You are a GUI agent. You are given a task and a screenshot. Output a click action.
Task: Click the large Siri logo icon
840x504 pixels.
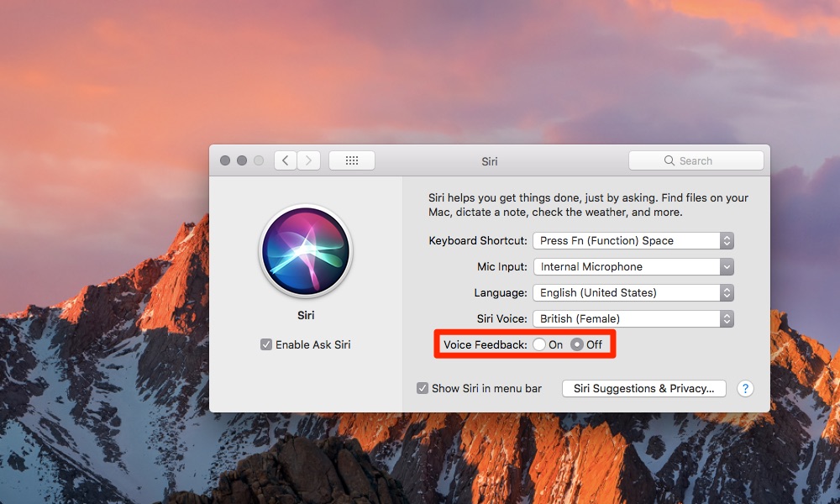pos(306,251)
